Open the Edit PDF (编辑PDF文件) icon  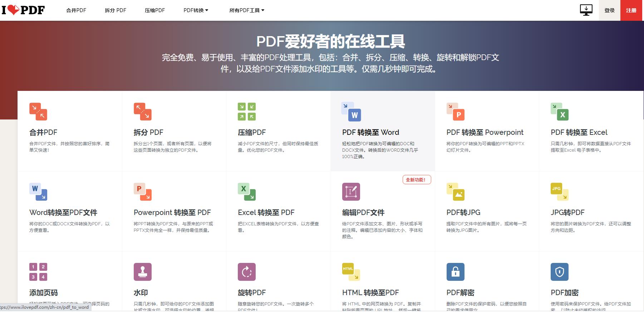(x=351, y=192)
